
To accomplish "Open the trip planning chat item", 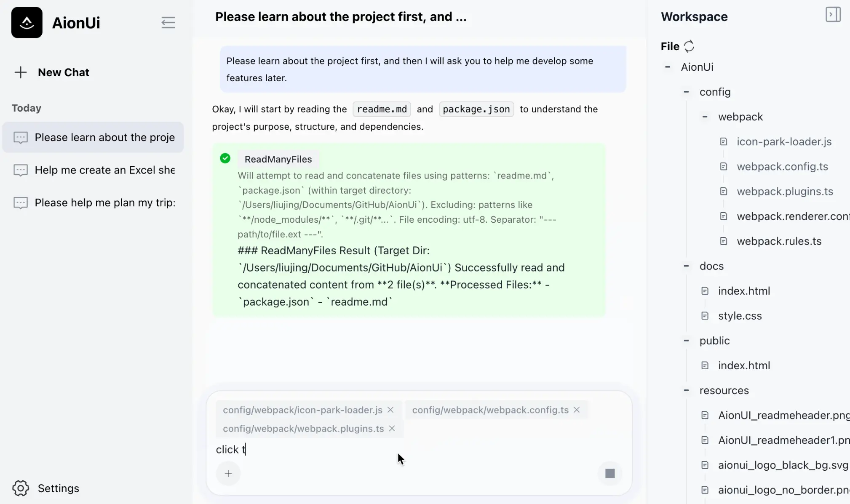I will (x=104, y=203).
